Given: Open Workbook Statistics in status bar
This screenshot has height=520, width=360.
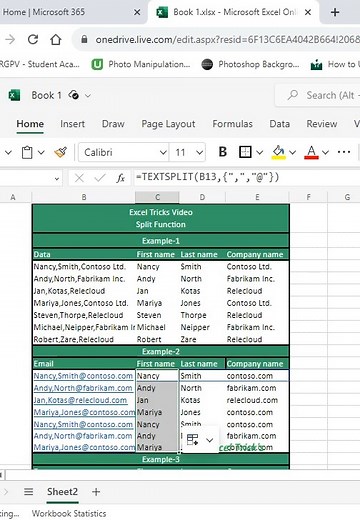Looking at the screenshot, I should click(x=69, y=514).
